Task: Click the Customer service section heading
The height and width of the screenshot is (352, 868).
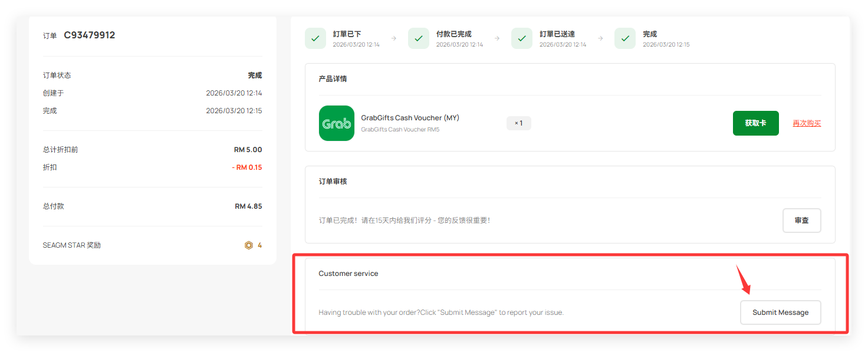Action: point(348,274)
